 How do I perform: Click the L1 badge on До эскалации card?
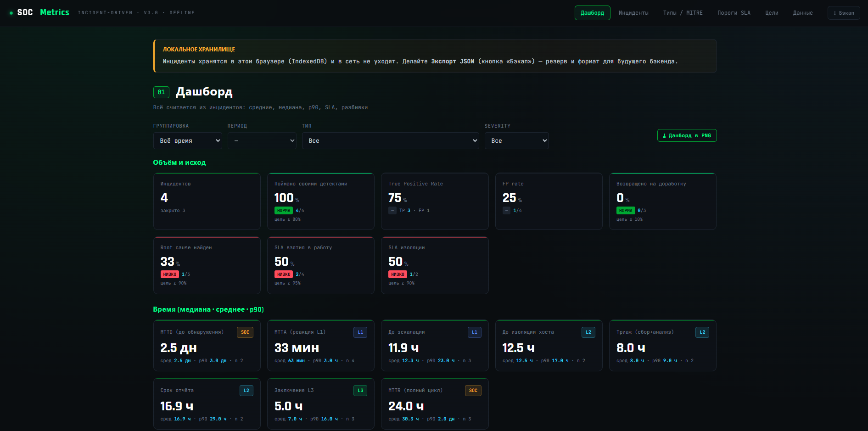474,332
